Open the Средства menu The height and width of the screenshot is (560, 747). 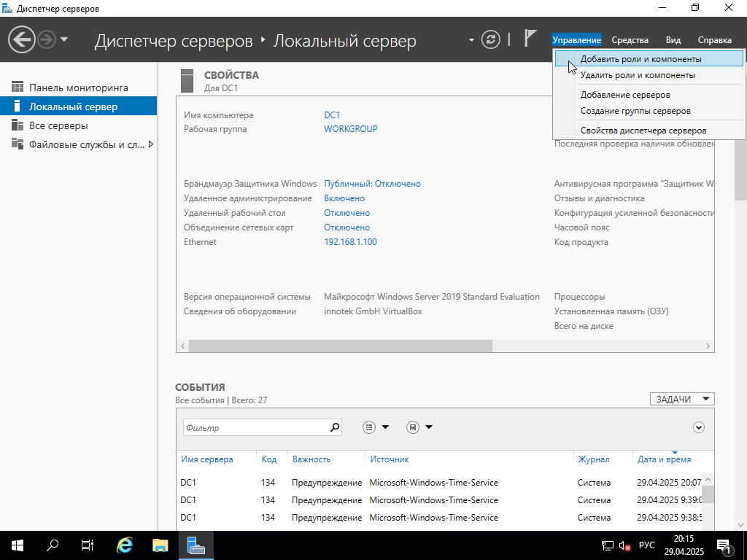pos(630,40)
